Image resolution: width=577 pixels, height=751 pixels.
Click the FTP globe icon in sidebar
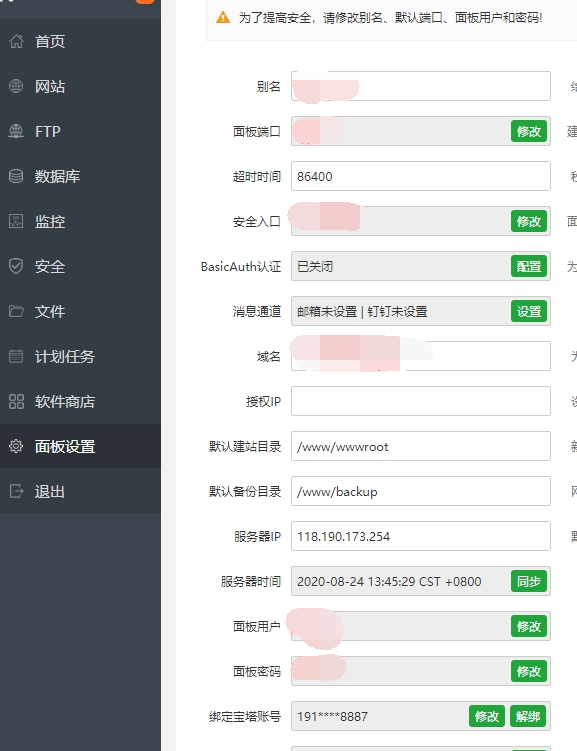(x=16, y=131)
